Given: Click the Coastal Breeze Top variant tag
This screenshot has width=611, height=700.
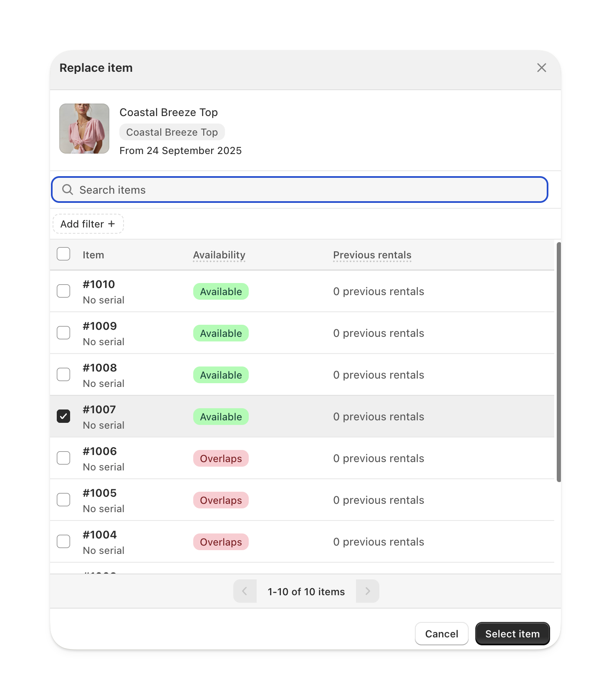Looking at the screenshot, I should tap(172, 132).
